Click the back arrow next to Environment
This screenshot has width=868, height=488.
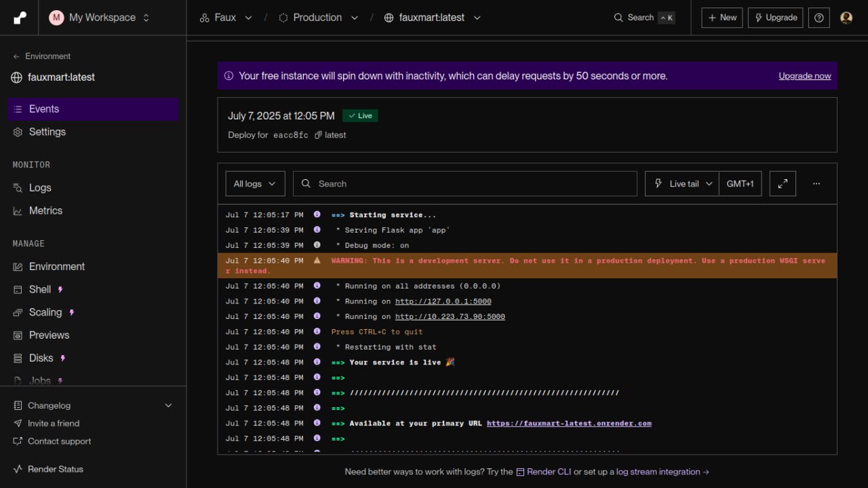(16, 56)
